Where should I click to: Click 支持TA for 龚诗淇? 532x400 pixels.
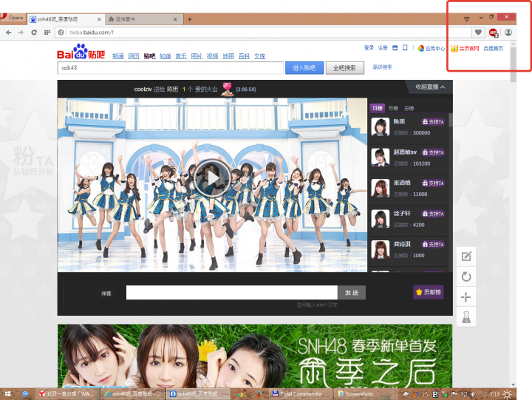(x=432, y=244)
